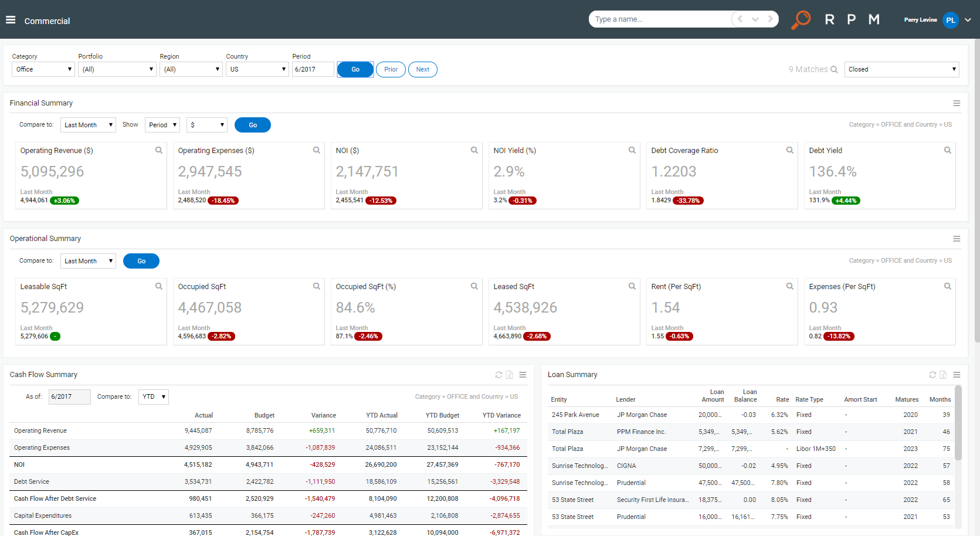980x536 pixels.
Task: Open drilldown magnifier on NOI Yield tile
Action: point(632,150)
